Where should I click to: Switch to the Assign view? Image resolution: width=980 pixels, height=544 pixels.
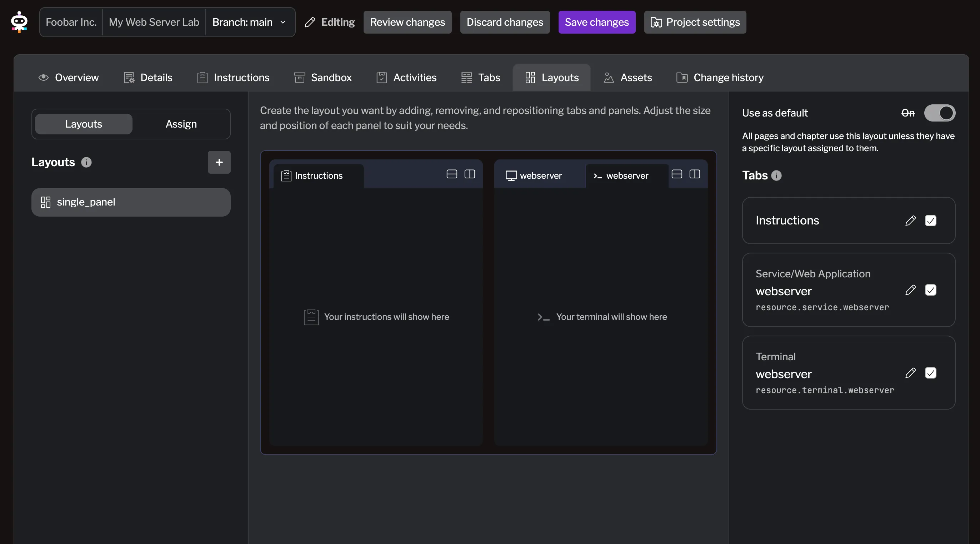pos(181,124)
